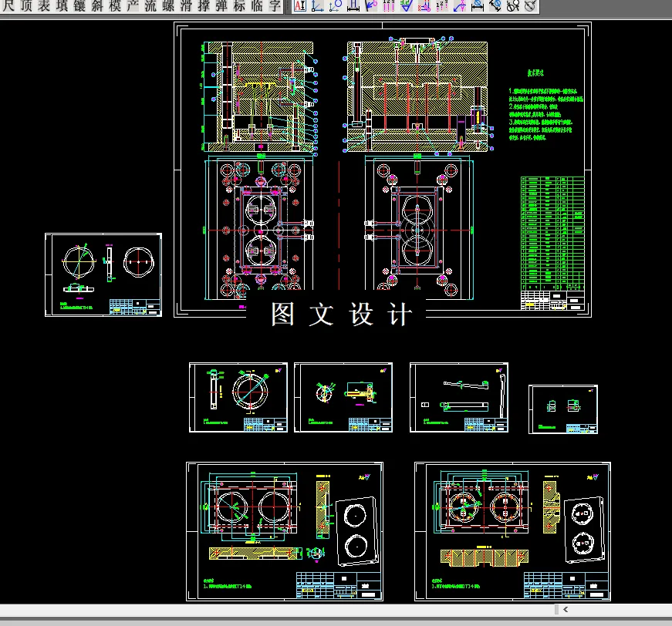The height and width of the screenshot is (626, 672).
Task: Click the X-Y coordinate arrow icon
Action: (459, 5)
